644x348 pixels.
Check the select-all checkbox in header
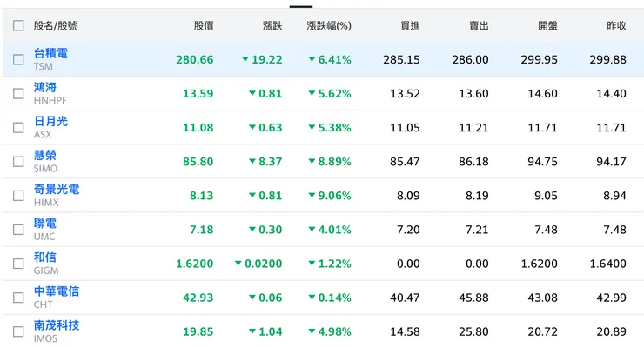18,25
